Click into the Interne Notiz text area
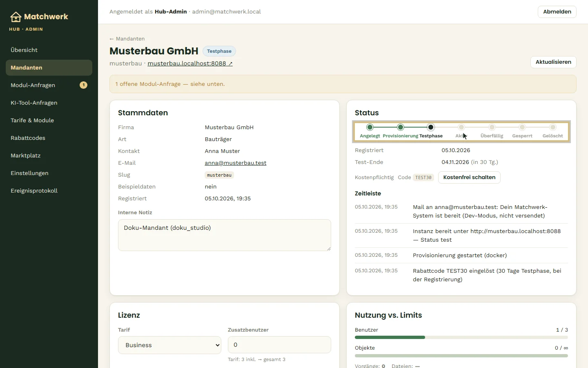Screen dimensions: 588x368 click(225, 235)
